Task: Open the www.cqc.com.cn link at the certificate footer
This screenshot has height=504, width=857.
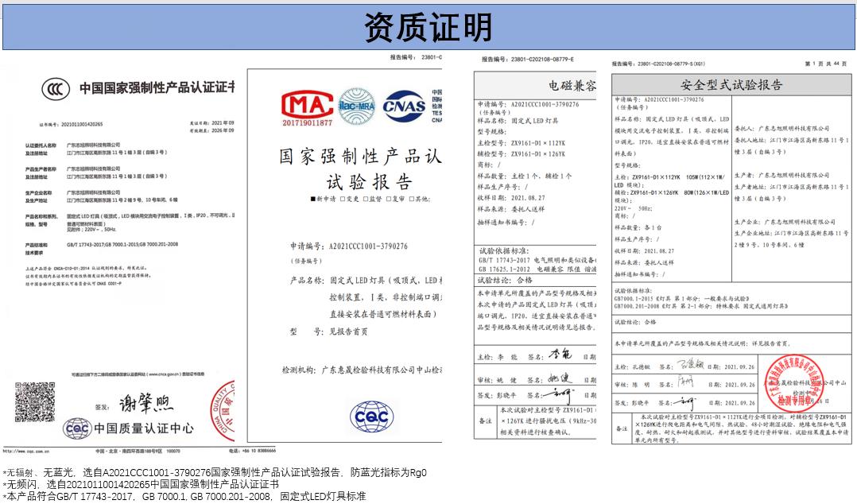Action: [x=26, y=451]
